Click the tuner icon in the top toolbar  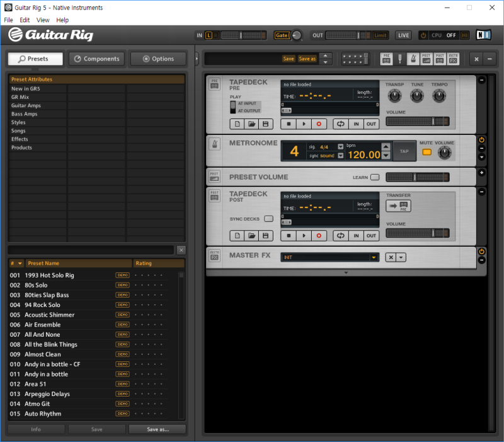point(401,58)
